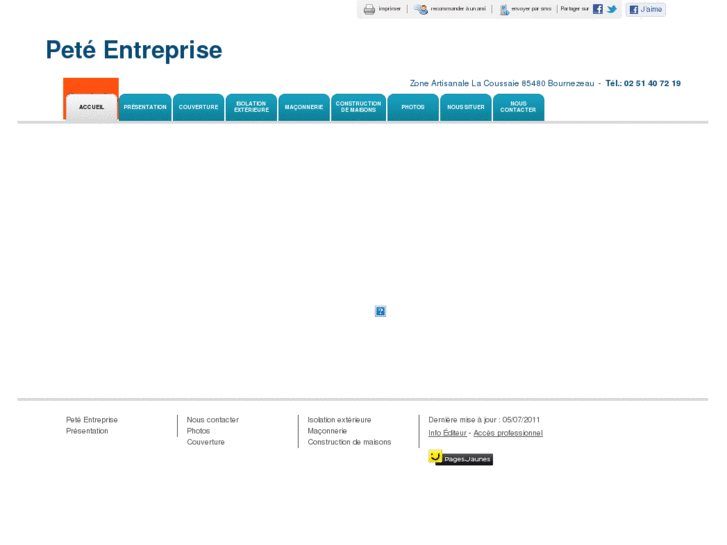Screen dimensions: 727x545
Task: Open footer Nous contacter link
Action: pyautogui.click(x=213, y=420)
